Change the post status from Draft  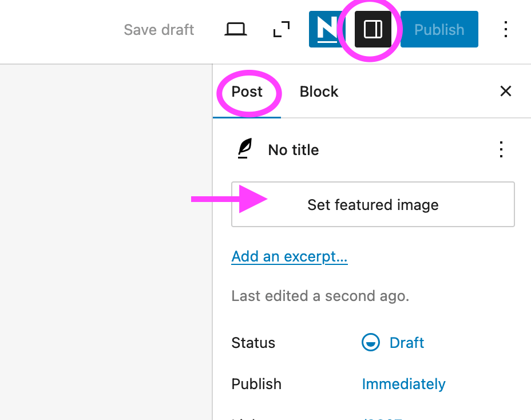(406, 343)
